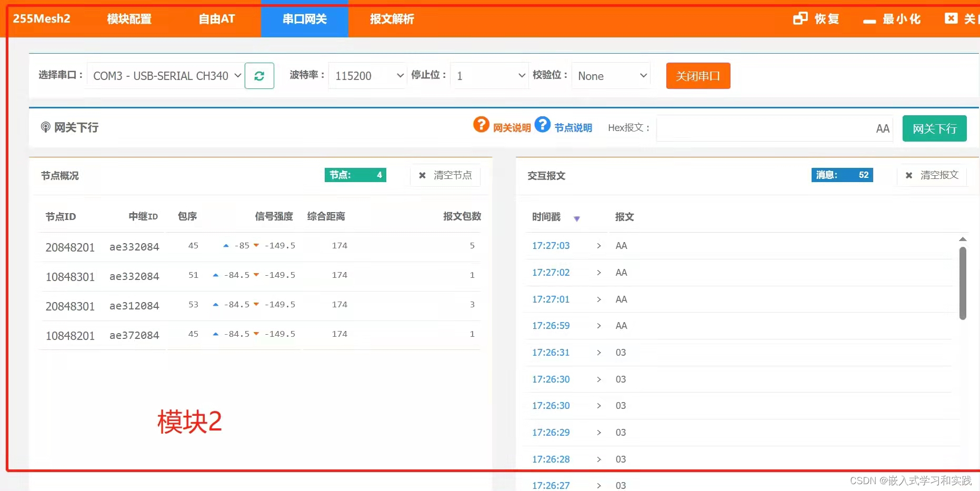Click timestamp 17:27:01
Image resolution: width=980 pixels, height=491 pixels.
pos(551,299)
